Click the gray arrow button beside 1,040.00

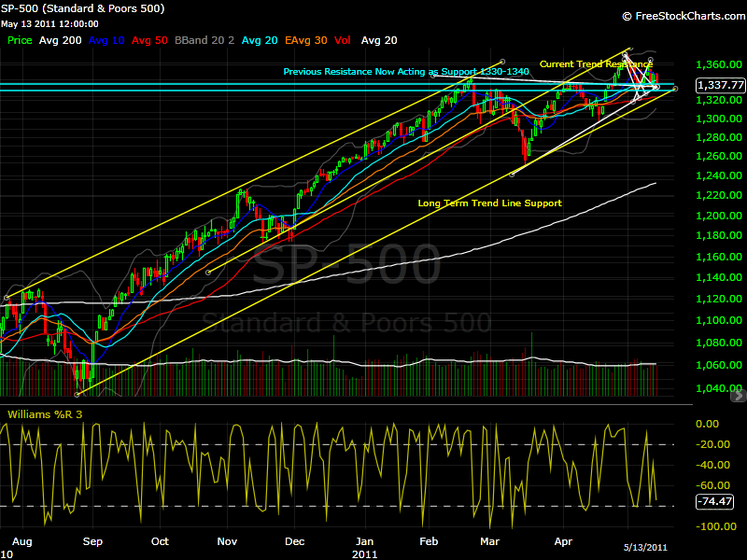coord(739,395)
